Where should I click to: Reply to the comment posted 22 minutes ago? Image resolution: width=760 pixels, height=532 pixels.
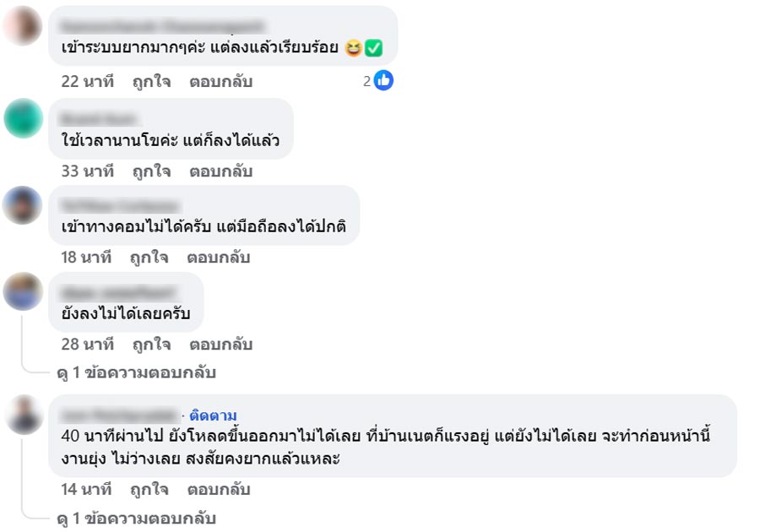click(x=220, y=82)
